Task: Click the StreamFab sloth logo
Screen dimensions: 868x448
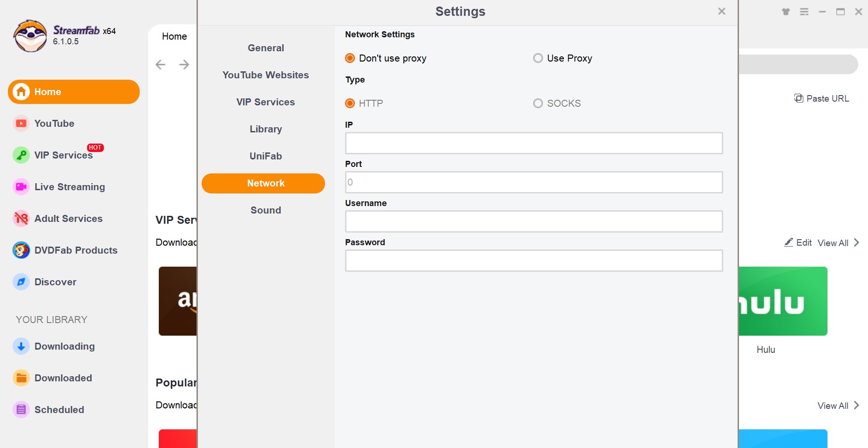Action: coord(30,36)
